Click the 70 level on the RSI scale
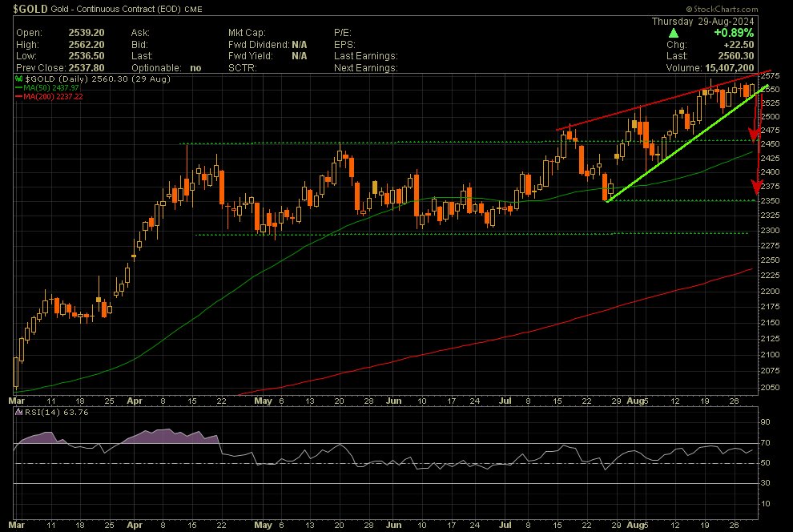The height and width of the screenshot is (532, 793). tap(765, 442)
